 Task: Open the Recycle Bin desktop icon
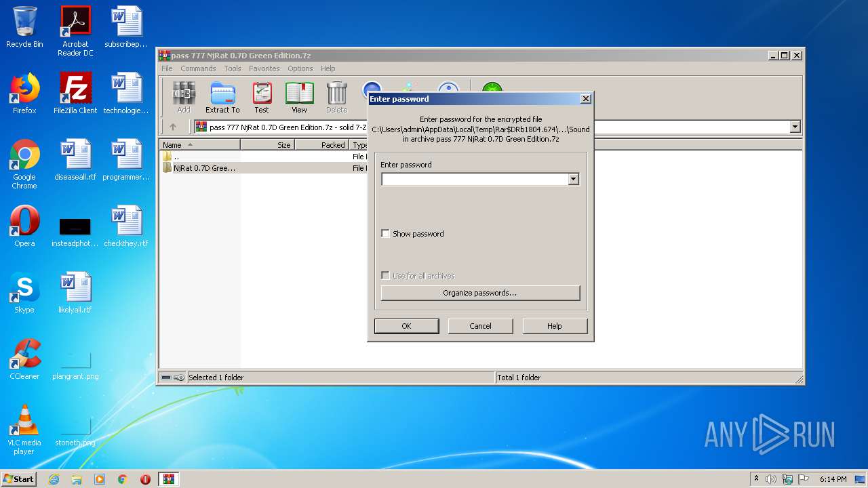tap(24, 27)
